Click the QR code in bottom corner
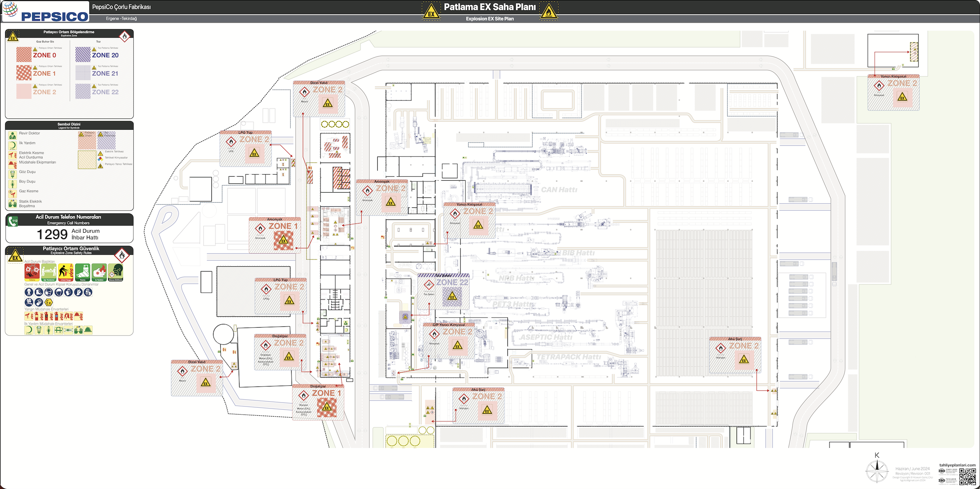Viewport: 980px width, 489px height. [x=967, y=477]
